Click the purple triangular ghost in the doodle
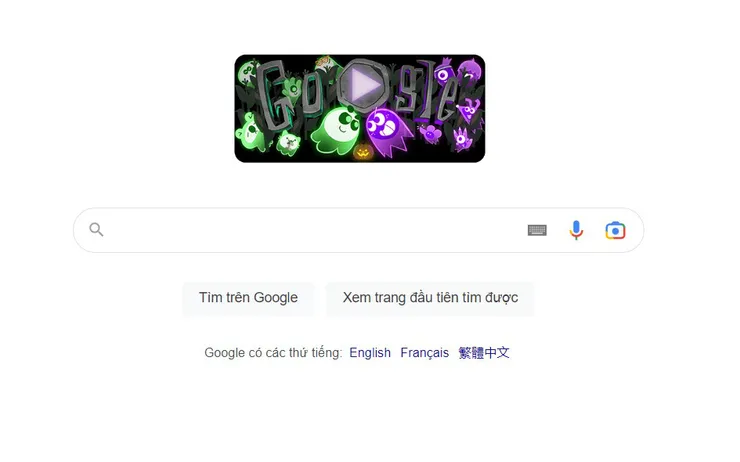This screenshot has height=462, width=740. [469, 111]
